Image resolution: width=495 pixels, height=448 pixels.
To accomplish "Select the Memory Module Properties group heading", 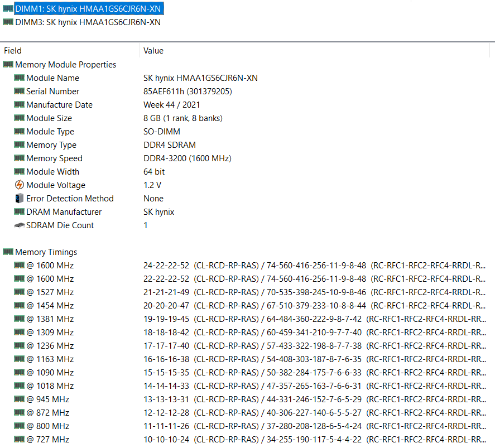I will 66,65.
